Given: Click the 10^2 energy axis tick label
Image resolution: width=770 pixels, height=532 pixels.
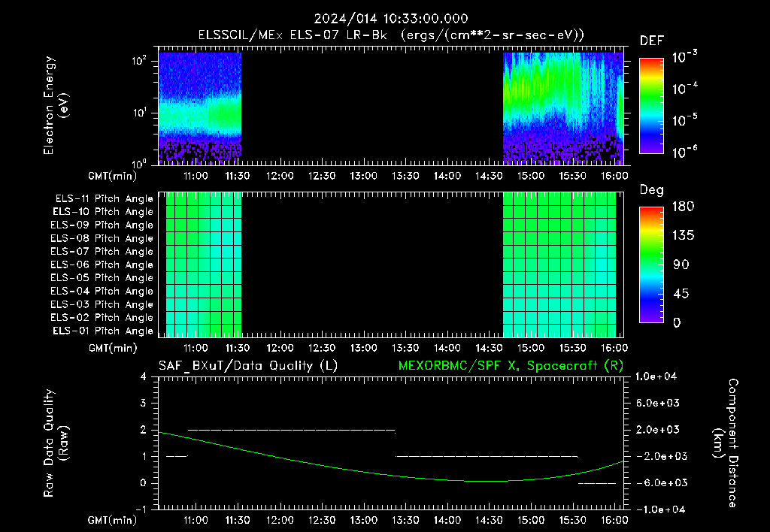Looking at the screenshot, I should coord(139,61).
